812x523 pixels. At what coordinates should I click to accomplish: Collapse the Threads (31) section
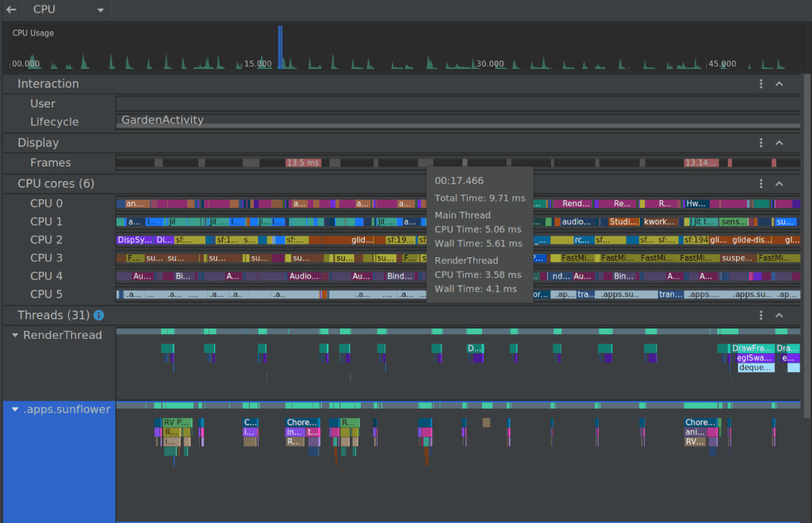point(779,315)
